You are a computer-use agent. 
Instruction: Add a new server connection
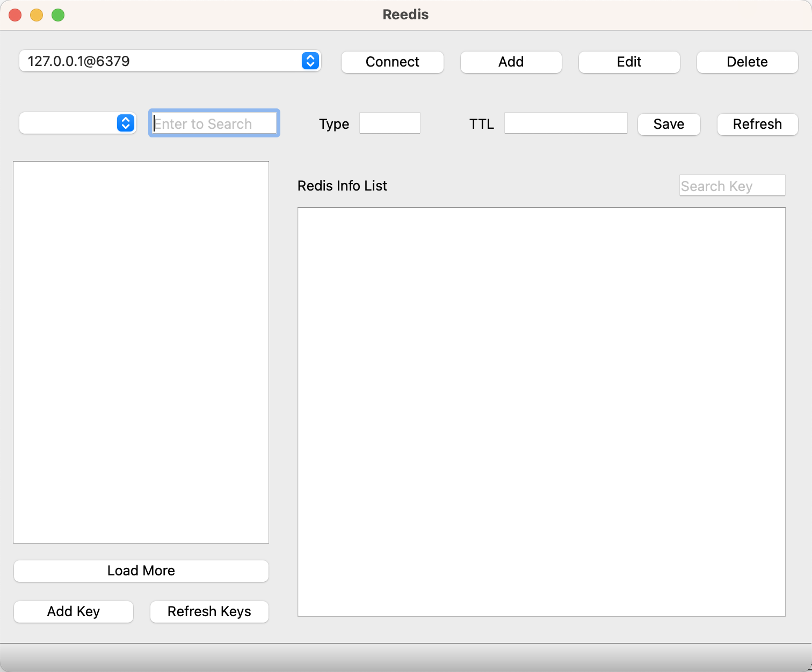[x=511, y=62]
